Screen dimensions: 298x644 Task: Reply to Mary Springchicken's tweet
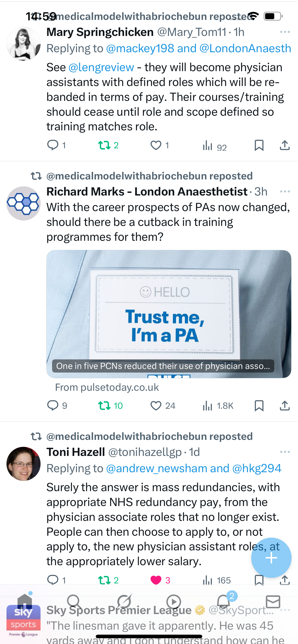53,145
